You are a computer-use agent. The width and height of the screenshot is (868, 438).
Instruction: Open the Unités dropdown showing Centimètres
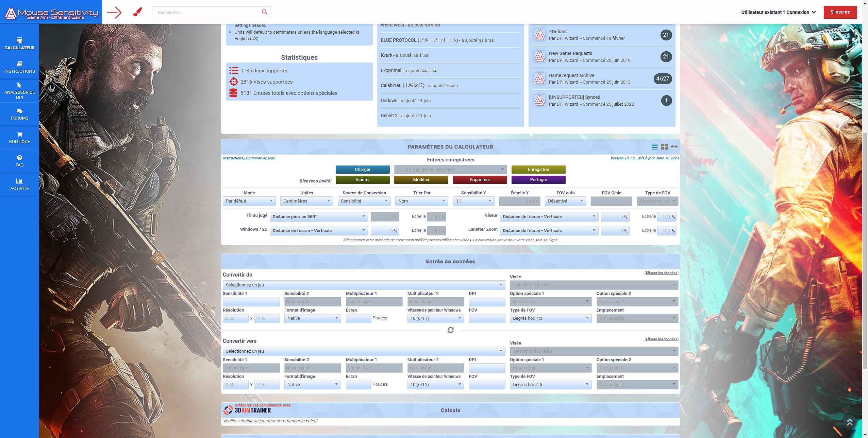pyautogui.click(x=306, y=201)
